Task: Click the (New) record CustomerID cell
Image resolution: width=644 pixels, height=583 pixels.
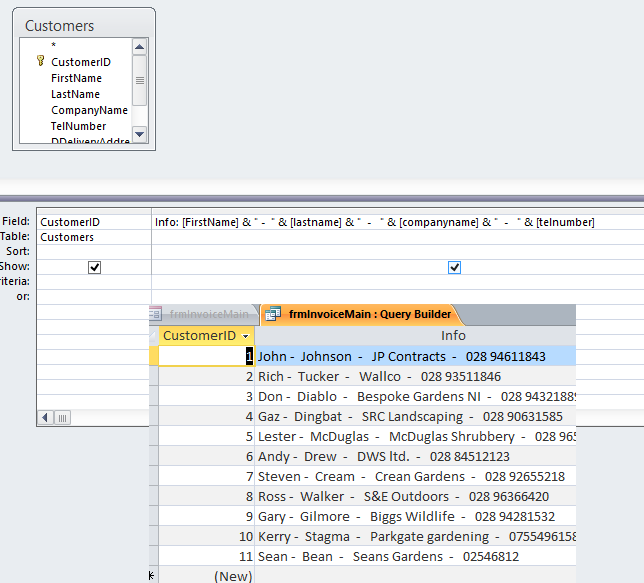Action: tap(207, 575)
